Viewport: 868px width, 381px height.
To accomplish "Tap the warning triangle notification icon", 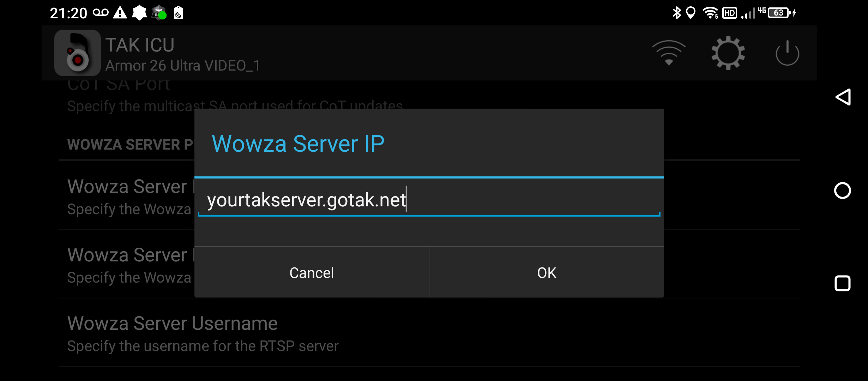I will coord(120,13).
